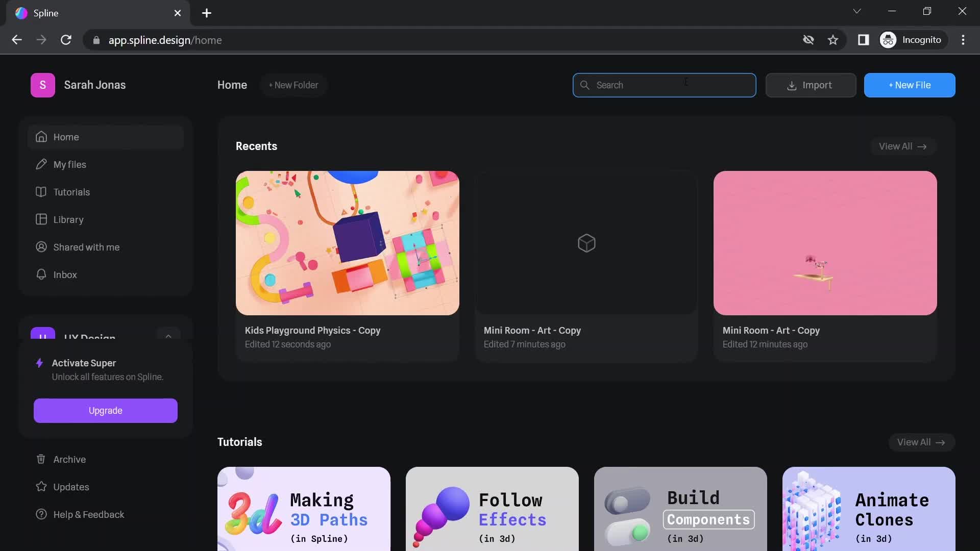Click 'Edited 12 seconds ago' text
This screenshot has width=980, height=551.
(x=288, y=344)
